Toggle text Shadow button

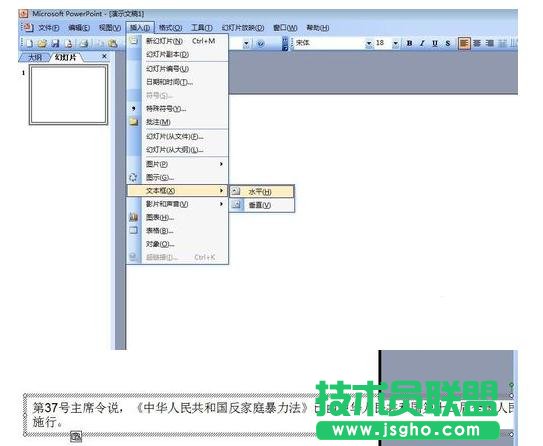click(x=448, y=43)
